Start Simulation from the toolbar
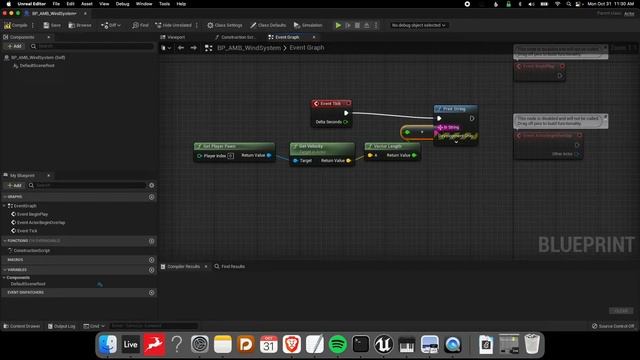This screenshot has width=640, height=360. tap(308, 25)
